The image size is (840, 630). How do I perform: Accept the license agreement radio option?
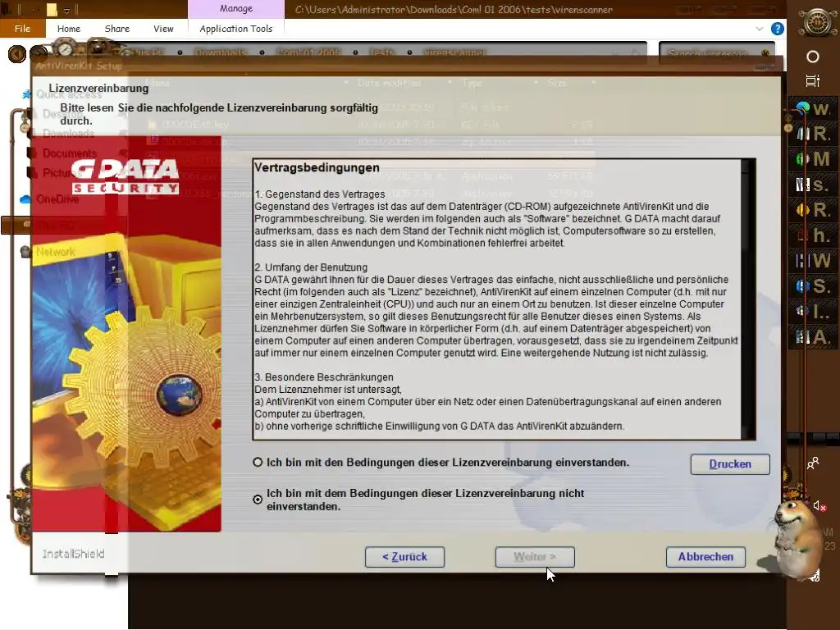click(x=258, y=462)
